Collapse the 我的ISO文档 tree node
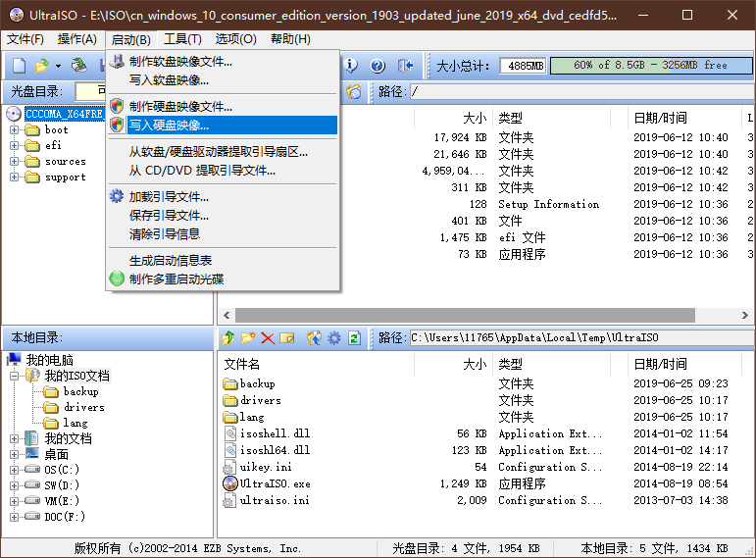This screenshot has width=756, height=558. point(14,376)
